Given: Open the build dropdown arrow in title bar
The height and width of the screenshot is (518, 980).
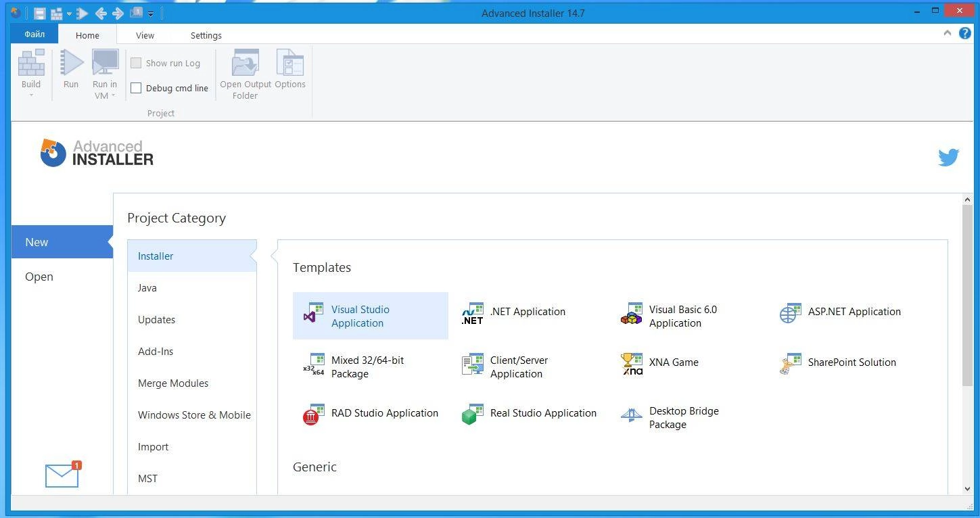Looking at the screenshot, I should 68,14.
